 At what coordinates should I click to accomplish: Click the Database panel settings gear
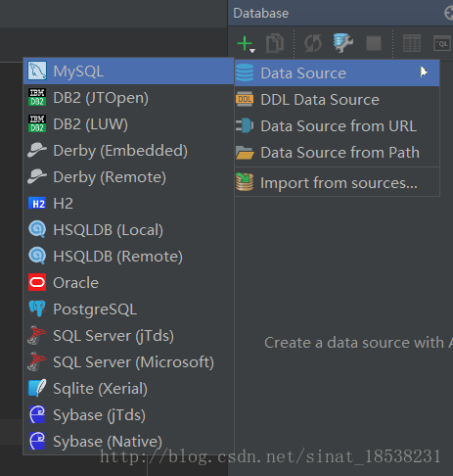(449, 14)
